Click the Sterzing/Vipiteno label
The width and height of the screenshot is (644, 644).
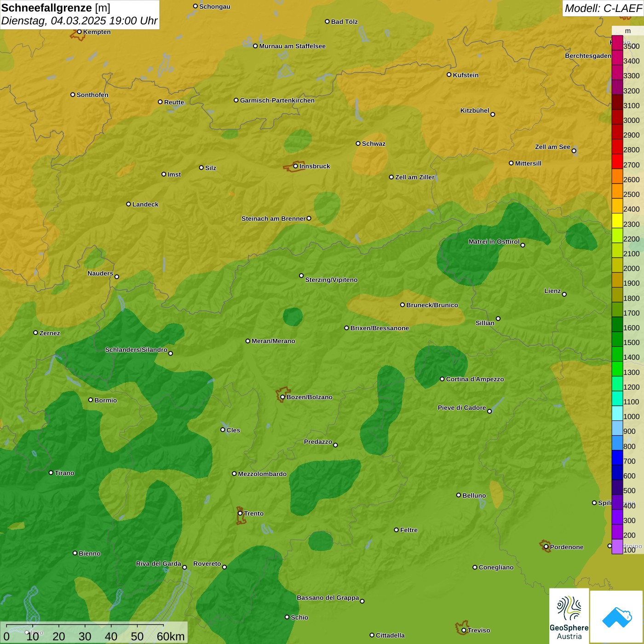[x=331, y=280]
